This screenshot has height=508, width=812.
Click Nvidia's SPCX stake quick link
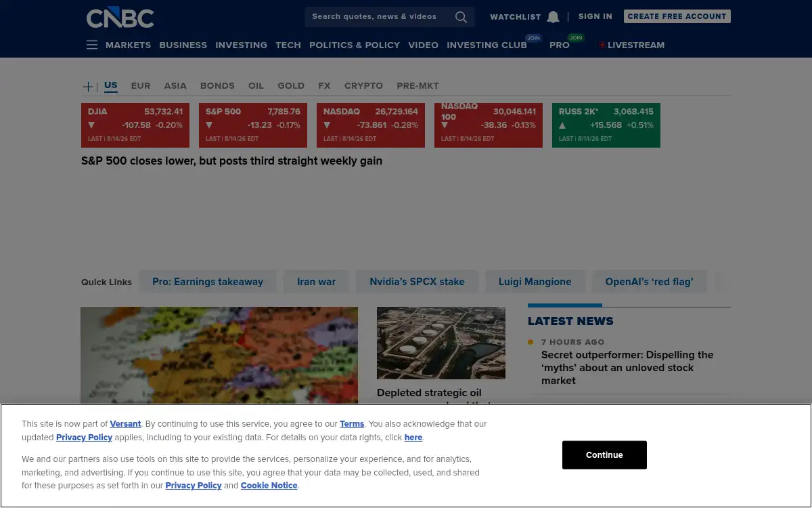[x=417, y=282]
